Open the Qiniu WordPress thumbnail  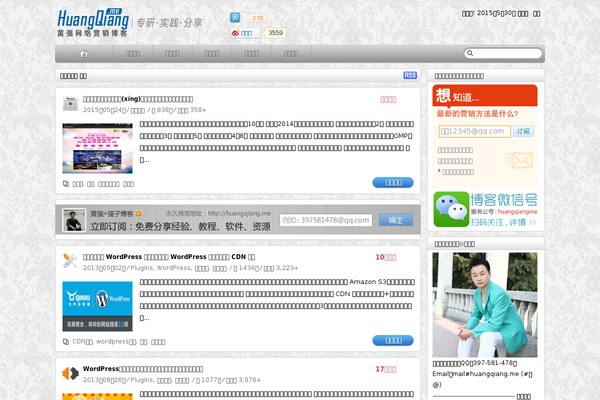point(97,306)
